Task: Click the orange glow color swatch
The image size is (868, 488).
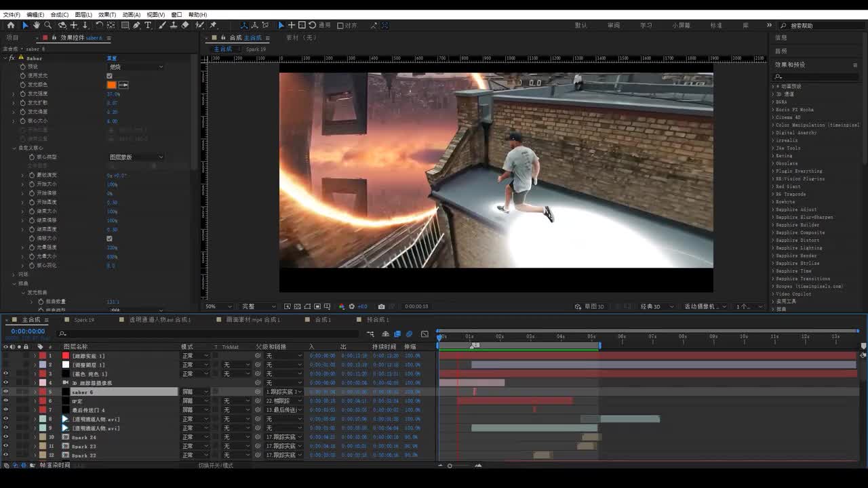Action: (x=111, y=85)
